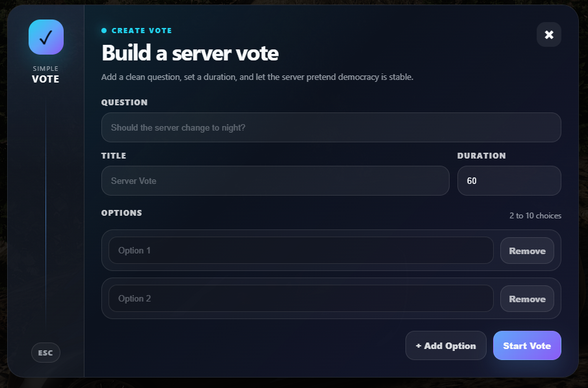Click the QUESTION field label
Image resolution: width=588 pixels, height=388 pixels.
pyautogui.click(x=125, y=103)
